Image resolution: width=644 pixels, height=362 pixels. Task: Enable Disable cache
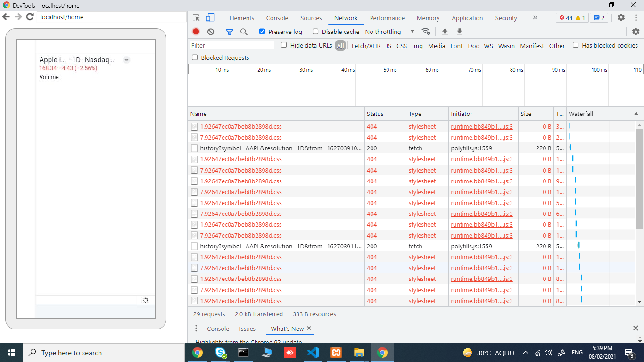[315, 32]
